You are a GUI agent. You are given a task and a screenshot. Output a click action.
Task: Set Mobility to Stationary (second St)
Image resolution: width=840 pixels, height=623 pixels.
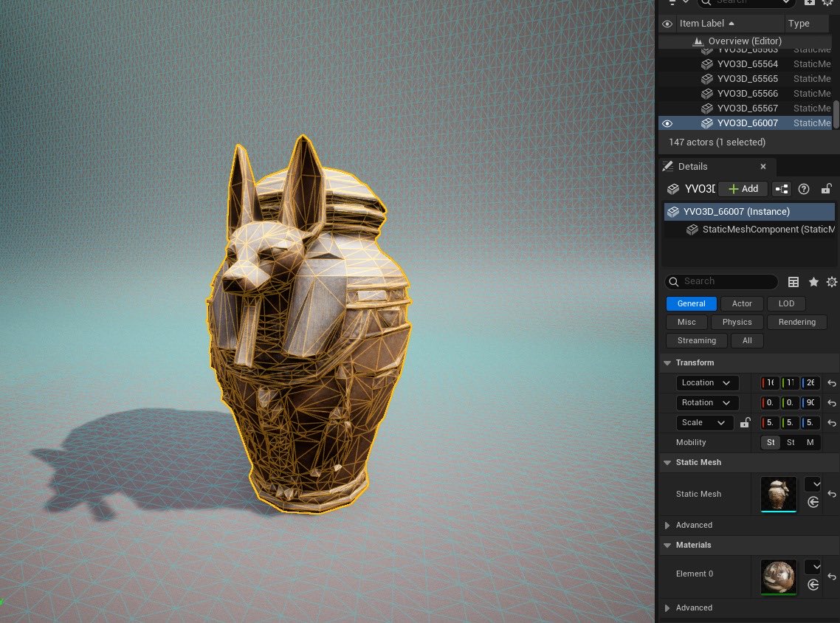[791, 442]
